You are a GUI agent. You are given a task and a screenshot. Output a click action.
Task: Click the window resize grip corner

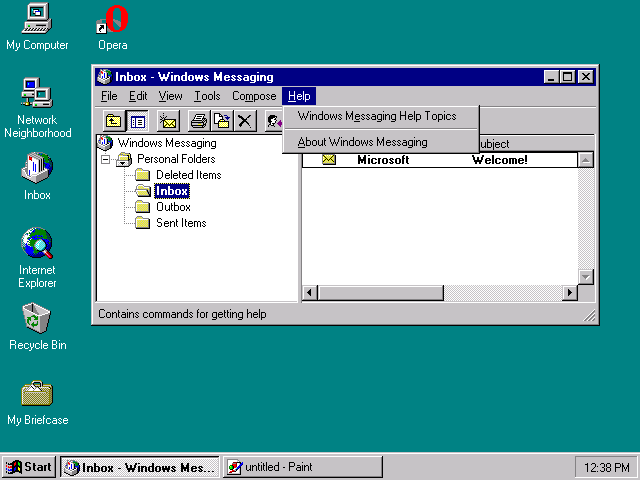click(589, 315)
